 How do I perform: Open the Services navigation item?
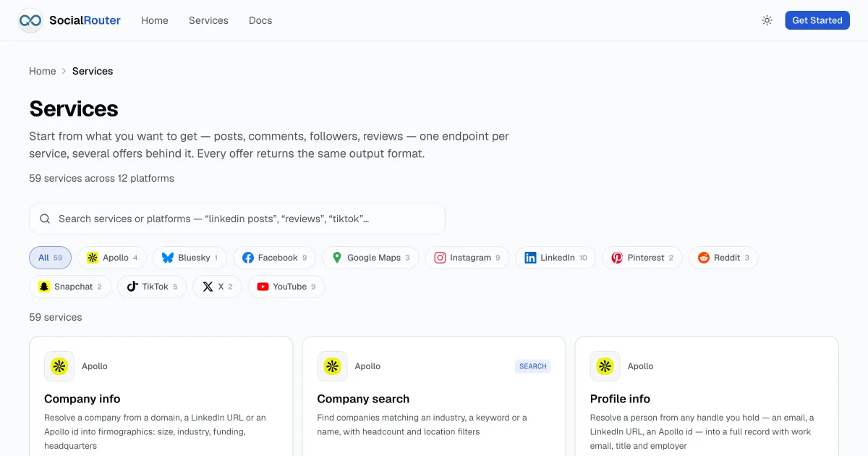click(208, 20)
